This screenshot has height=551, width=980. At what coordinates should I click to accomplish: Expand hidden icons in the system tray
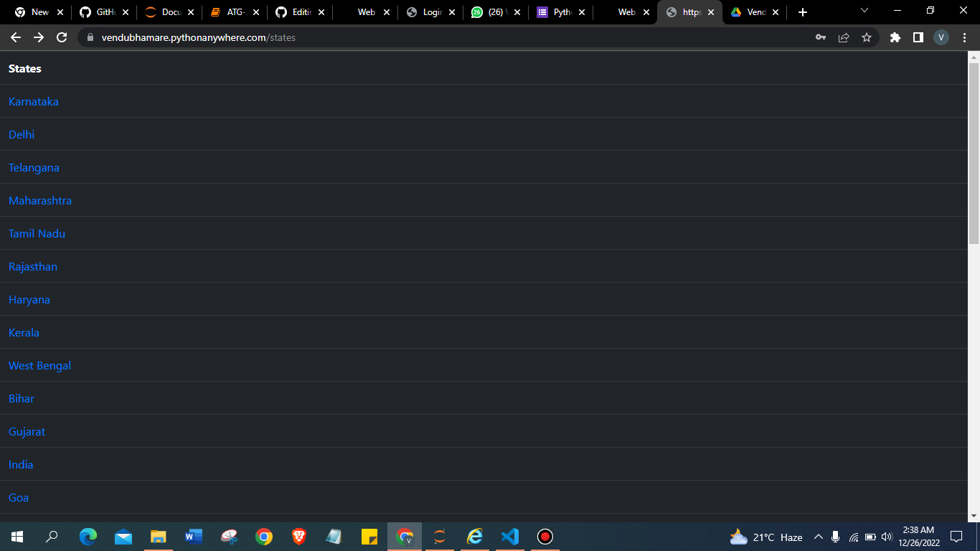pyautogui.click(x=817, y=536)
